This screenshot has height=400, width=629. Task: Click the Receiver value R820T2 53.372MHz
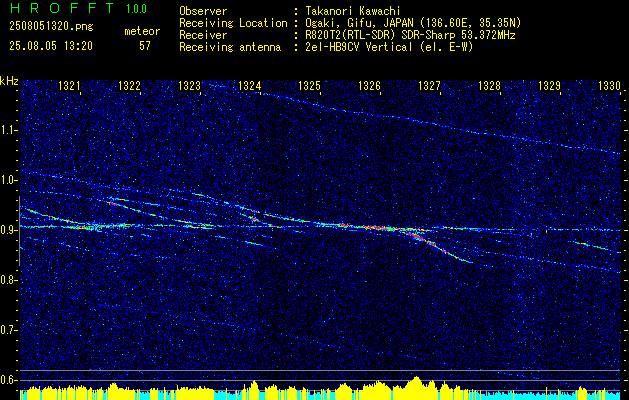point(409,35)
